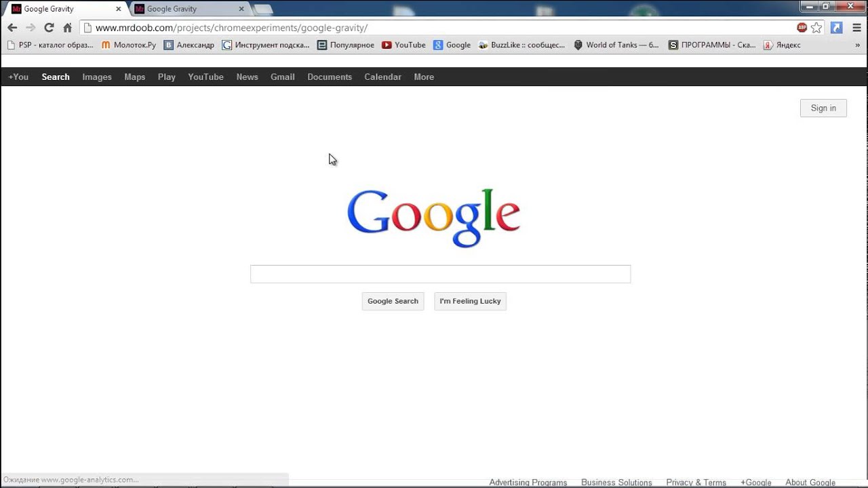Screen dimensions: 868x488
Task: Open the BuzzLike bookmark
Action: tap(521, 45)
